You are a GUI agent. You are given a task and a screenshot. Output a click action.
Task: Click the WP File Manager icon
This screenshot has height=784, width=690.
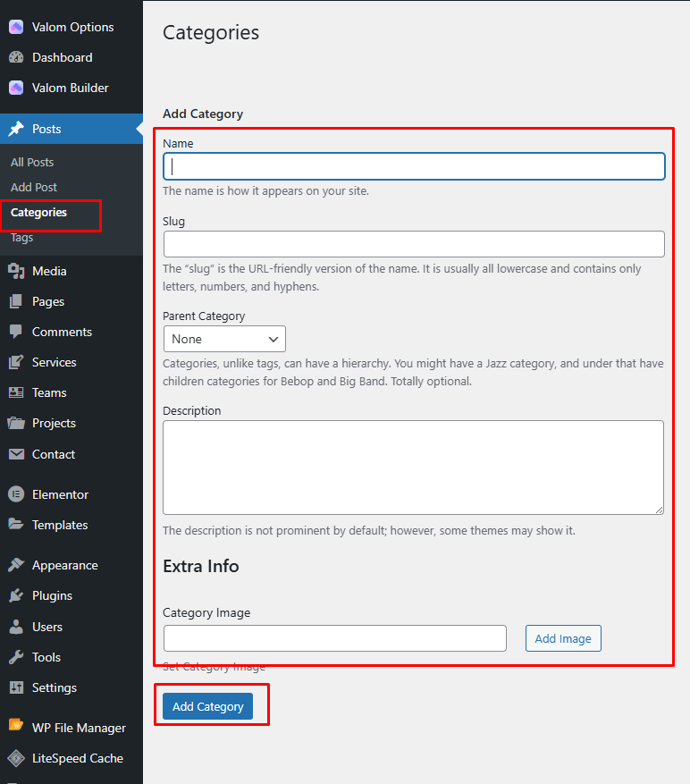coord(16,728)
